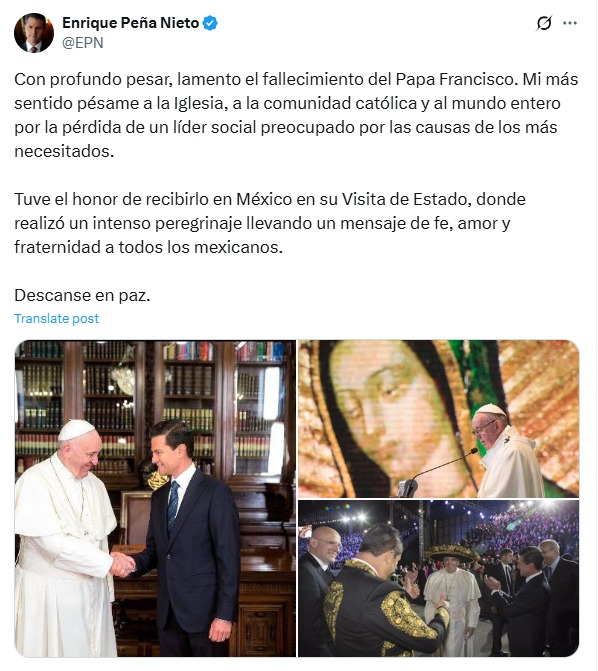Viewport: 598px width, 671px height.
Task: Click the line starting "por la pérdida de"
Action: coord(286,127)
